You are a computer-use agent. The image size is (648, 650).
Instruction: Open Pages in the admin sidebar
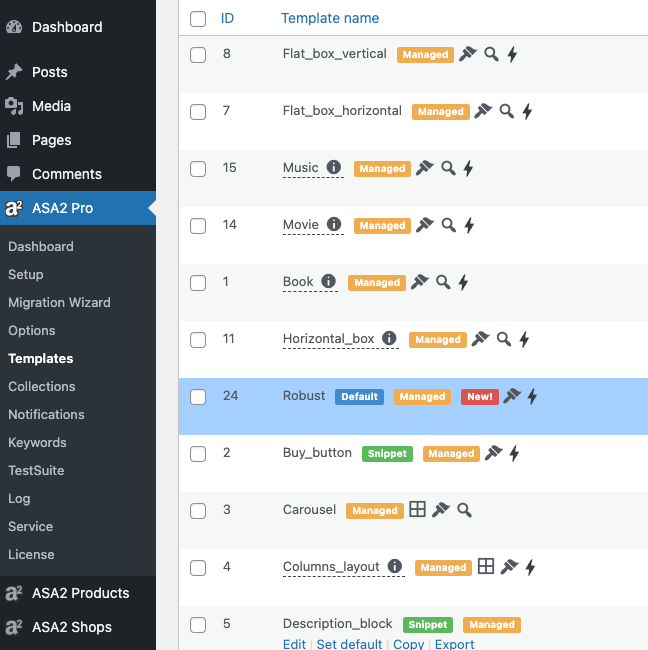pos(78,140)
